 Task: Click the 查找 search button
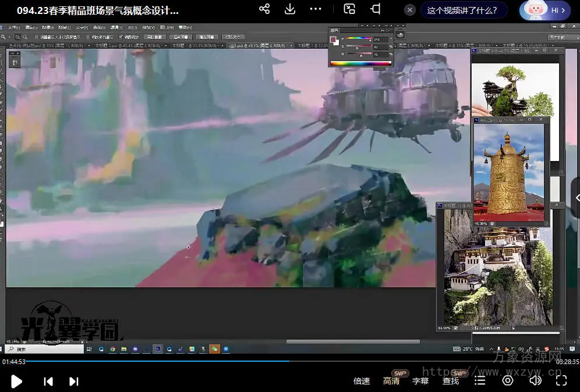451,381
